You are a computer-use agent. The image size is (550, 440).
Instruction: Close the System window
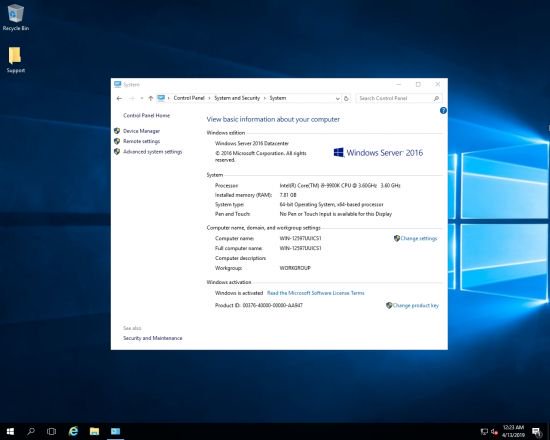pyautogui.click(x=437, y=84)
